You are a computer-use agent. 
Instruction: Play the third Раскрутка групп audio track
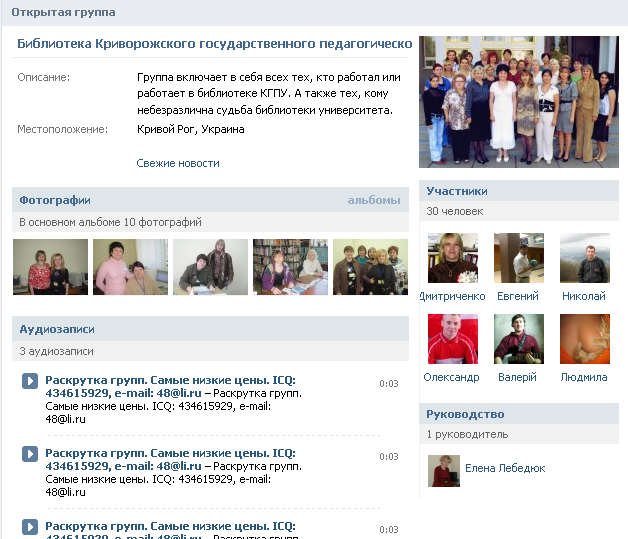[30, 527]
